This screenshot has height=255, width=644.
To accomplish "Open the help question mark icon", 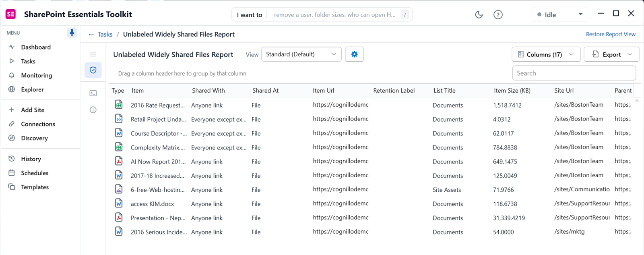I will tap(498, 15).
